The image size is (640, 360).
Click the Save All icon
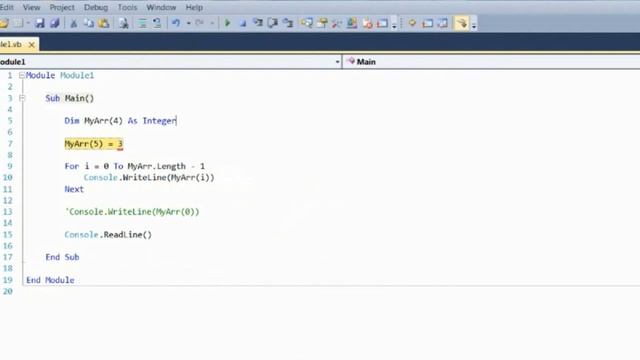(x=55, y=23)
